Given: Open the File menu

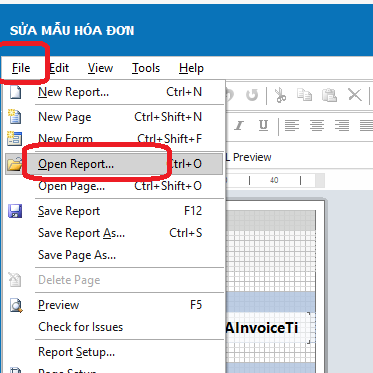Looking at the screenshot, I should click(x=21, y=68).
